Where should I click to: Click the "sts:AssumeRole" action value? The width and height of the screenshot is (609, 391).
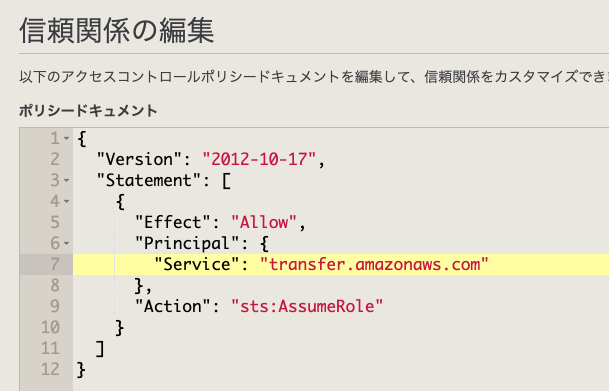point(307,306)
